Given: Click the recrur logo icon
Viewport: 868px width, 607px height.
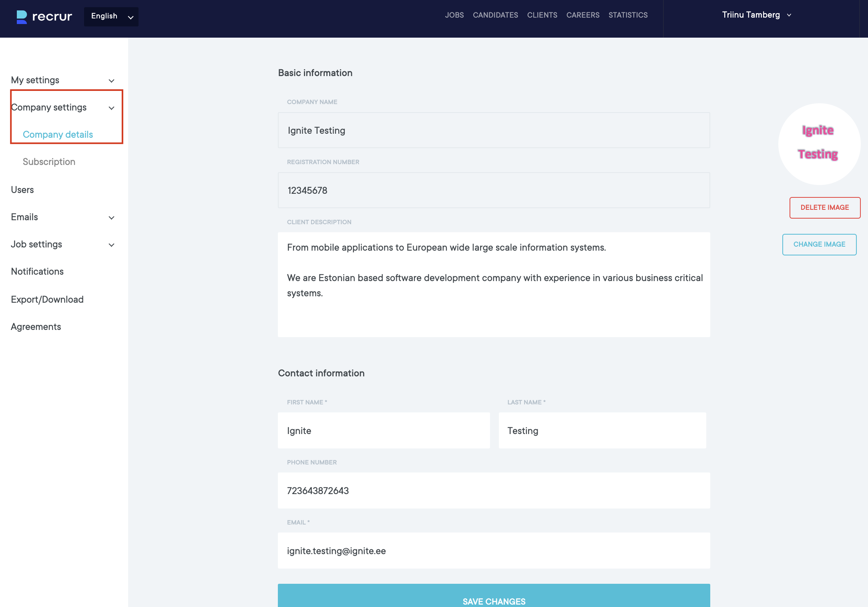Looking at the screenshot, I should [22, 17].
